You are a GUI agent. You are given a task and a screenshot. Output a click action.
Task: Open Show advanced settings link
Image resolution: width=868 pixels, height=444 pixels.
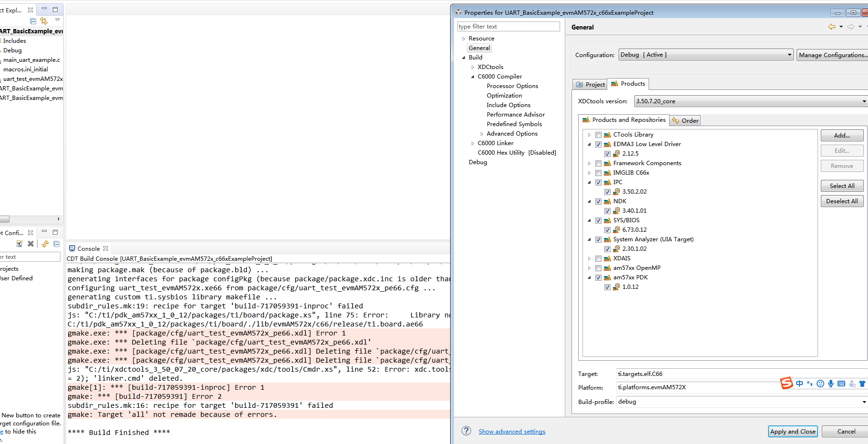(512, 432)
